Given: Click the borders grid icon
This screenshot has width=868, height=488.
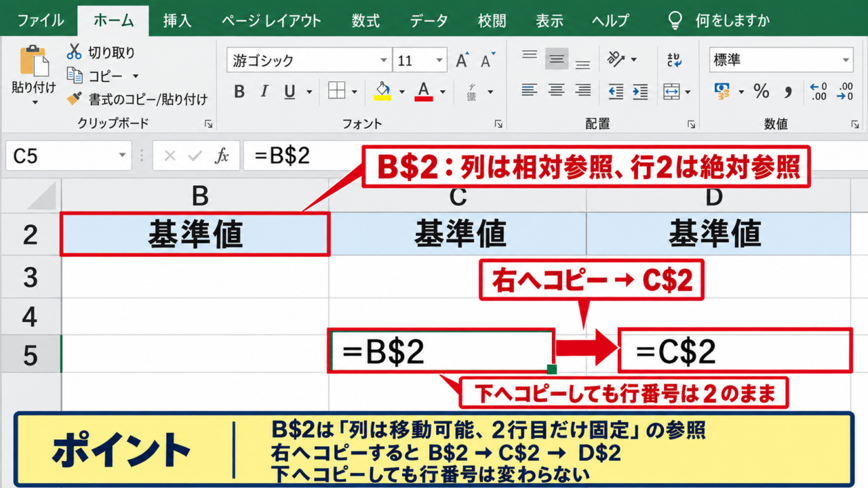Looking at the screenshot, I should point(336,91).
